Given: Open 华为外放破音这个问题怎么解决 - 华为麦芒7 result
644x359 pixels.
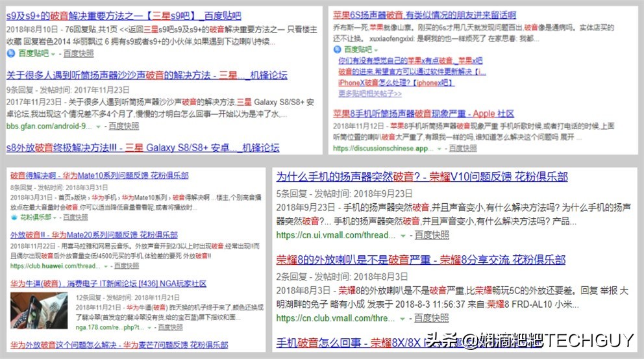Looking at the screenshot, I should [x=119, y=345].
